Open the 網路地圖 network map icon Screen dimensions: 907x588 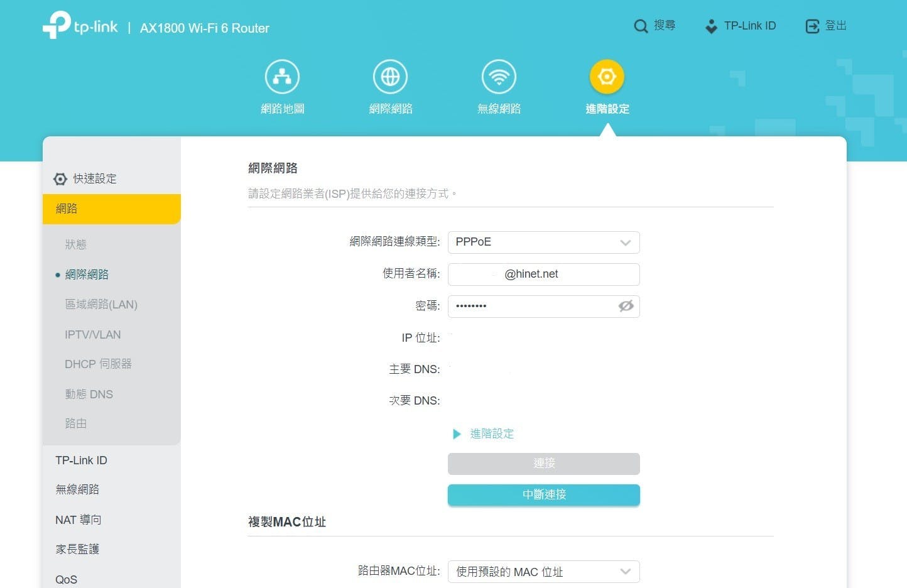[282, 77]
